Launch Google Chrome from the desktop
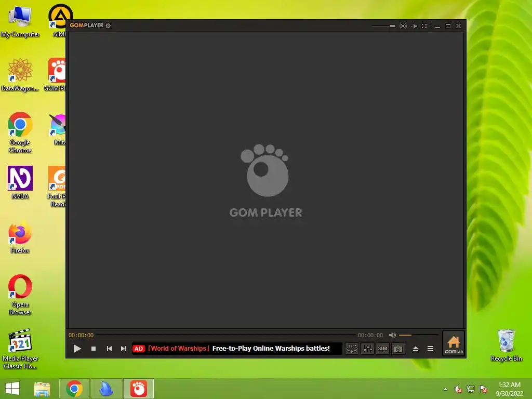 tap(20, 132)
